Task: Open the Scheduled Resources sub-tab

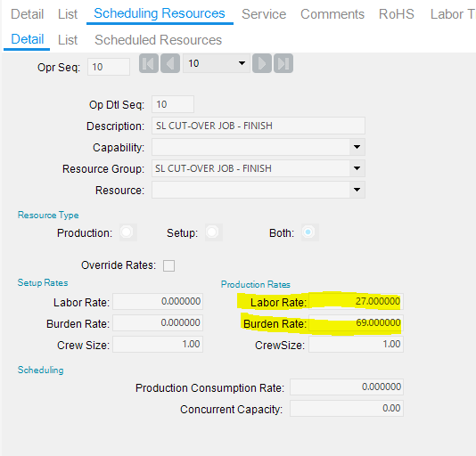Action: tap(158, 40)
